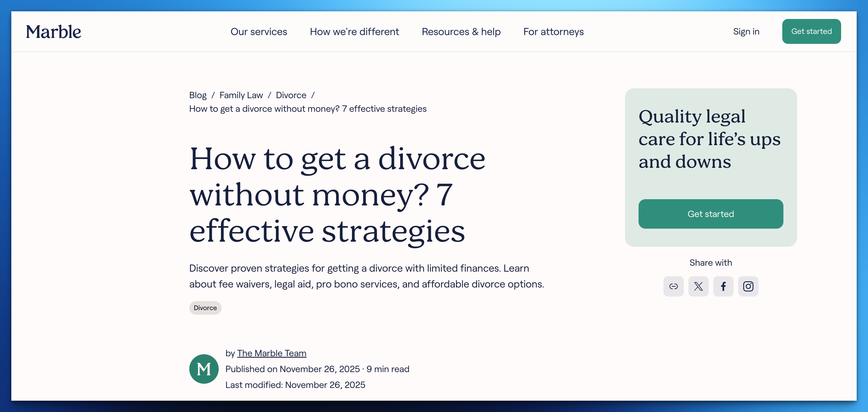The height and width of the screenshot is (412, 868).
Task: Go to the Divorce breadcrumb link
Action: (x=291, y=95)
